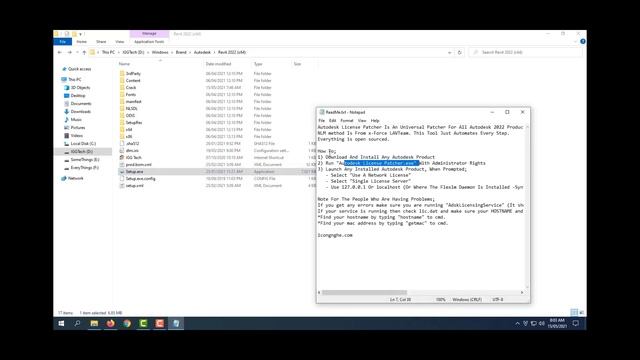The height and width of the screenshot is (360, 640).
Task: Go forward with the Explorer forward arrow
Action: [x=69, y=52]
